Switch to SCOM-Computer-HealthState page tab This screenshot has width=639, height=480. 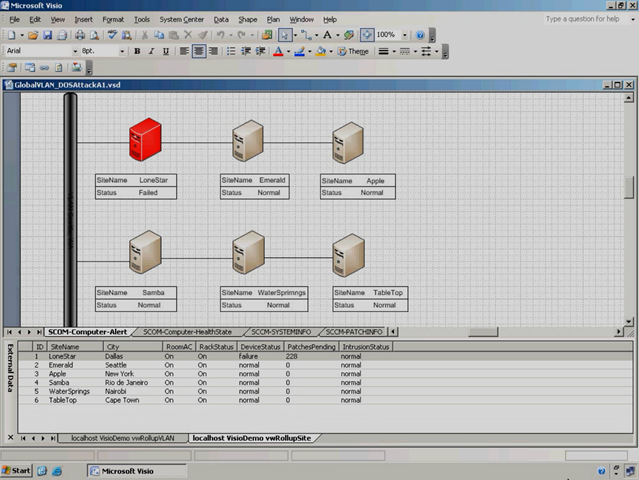coord(186,331)
